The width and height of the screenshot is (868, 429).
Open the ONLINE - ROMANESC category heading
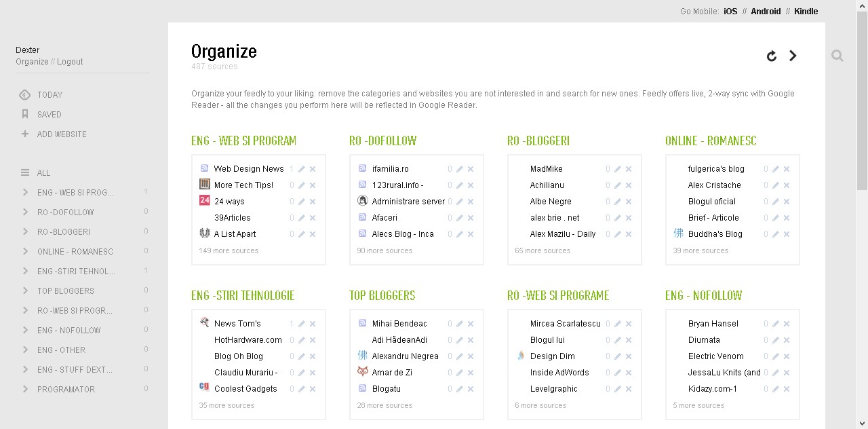[711, 141]
